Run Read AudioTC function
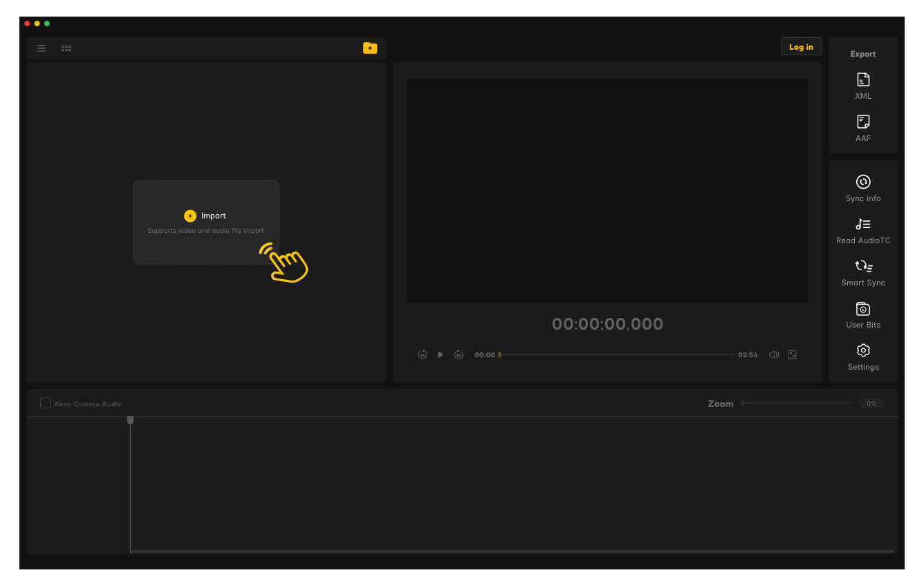 (x=863, y=231)
